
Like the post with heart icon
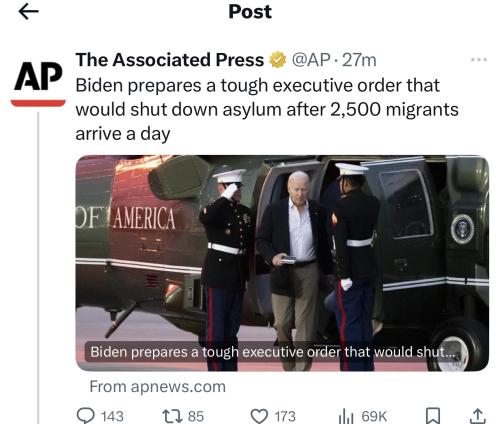tap(259, 416)
